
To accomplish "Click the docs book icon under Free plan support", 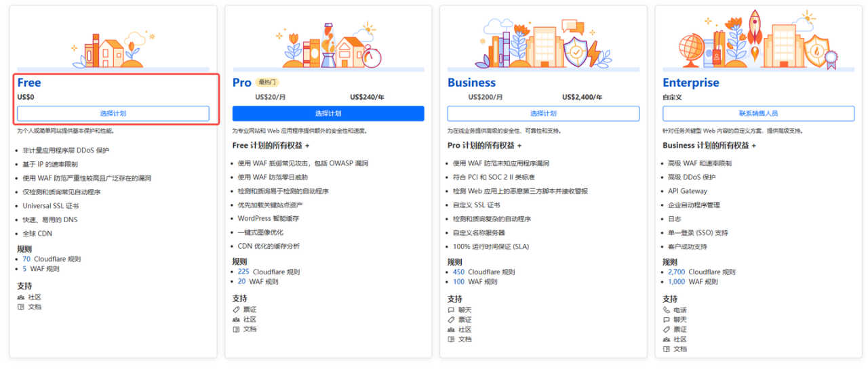I will [x=20, y=306].
